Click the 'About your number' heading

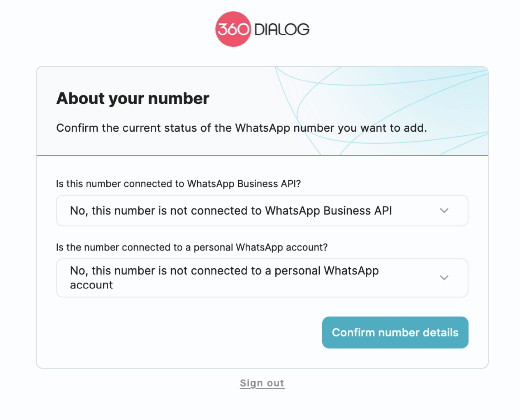(x=133, y=98)
